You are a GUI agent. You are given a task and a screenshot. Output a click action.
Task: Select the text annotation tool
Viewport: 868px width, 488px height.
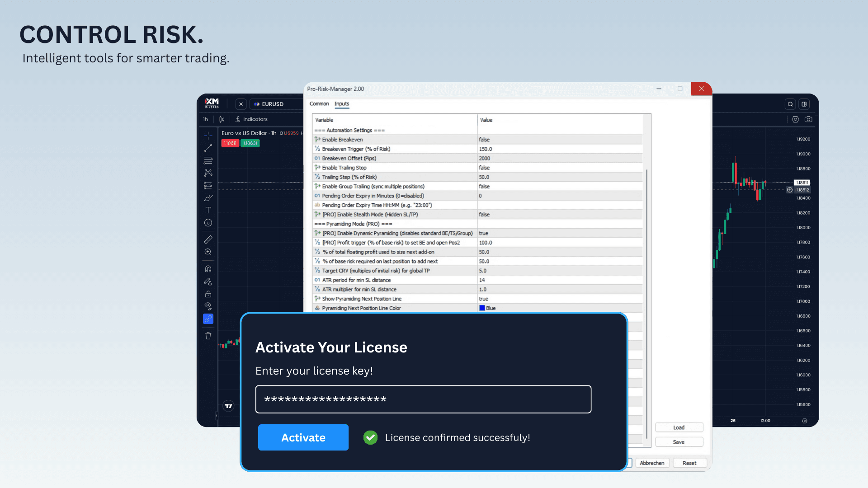pyautogui.click(x=208, y=210)
